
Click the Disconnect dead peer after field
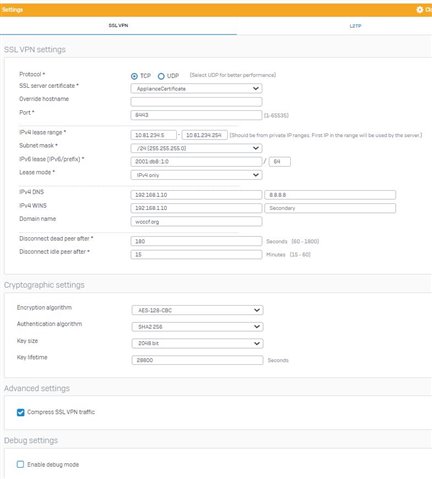(x=196, y=241)
